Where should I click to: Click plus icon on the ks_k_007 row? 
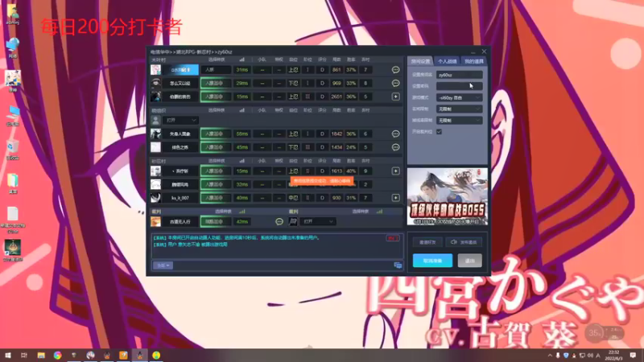395,198
